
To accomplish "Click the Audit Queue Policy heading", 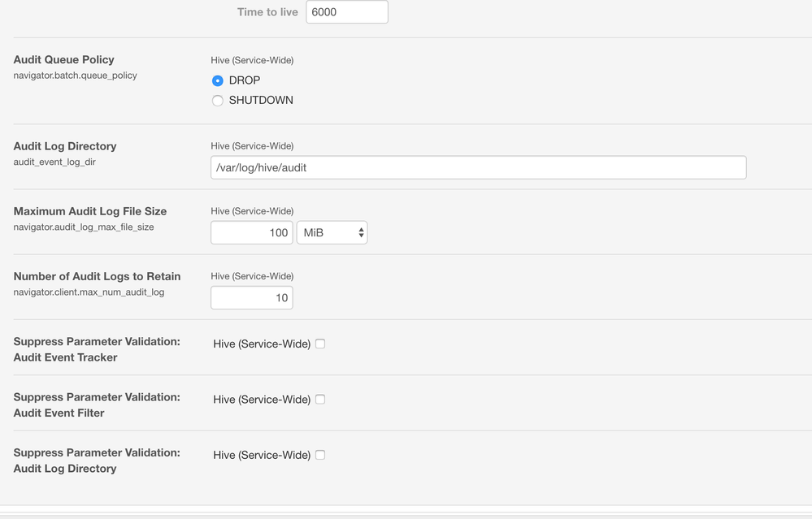I will pos(64,59).
